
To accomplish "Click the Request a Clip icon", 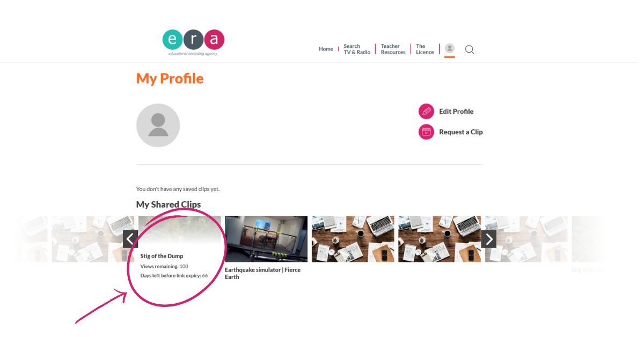I will (427, 132).
